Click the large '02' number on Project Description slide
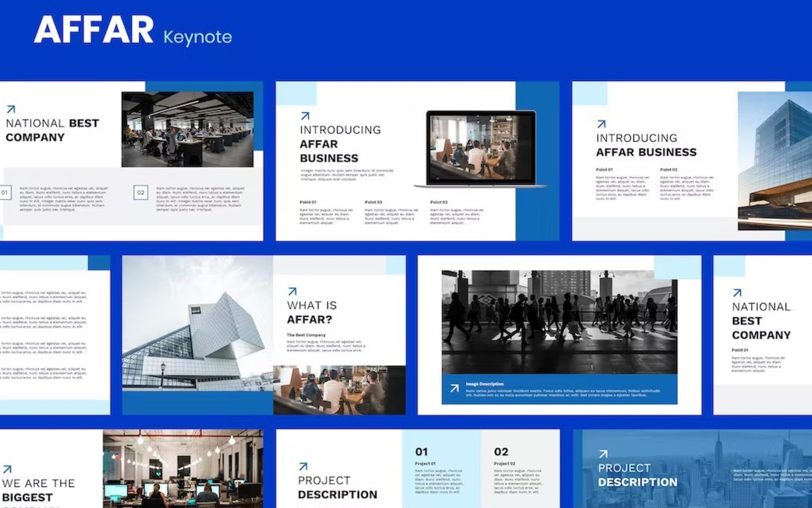812x508 pixels. tap(501, 452)
